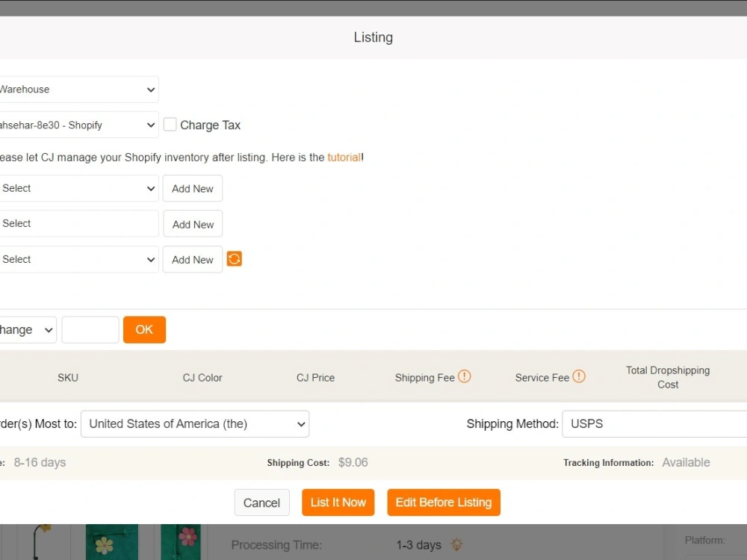Image resolution: width=747 pixels, height=560 pixels.
Task: Click the yellow flower product thumbnail behind the dialog
Action: [x=112, y=542]
